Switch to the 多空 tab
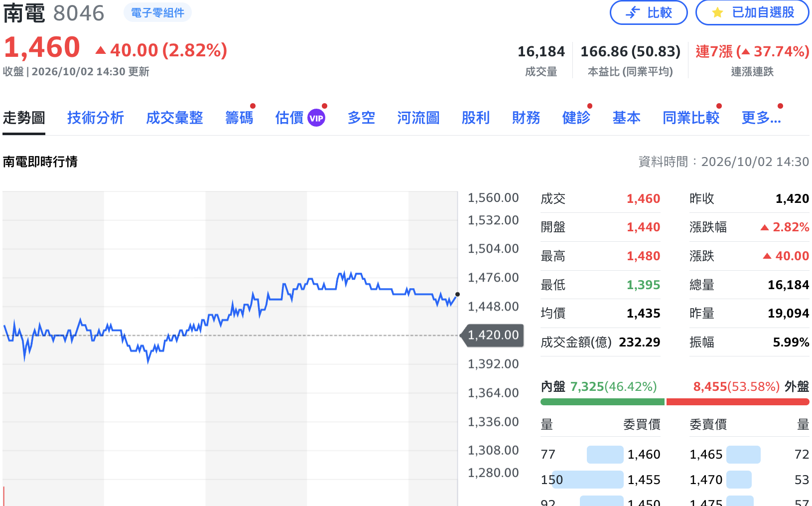Viewport: 812px width, 506px height. [x=361, y=118]
